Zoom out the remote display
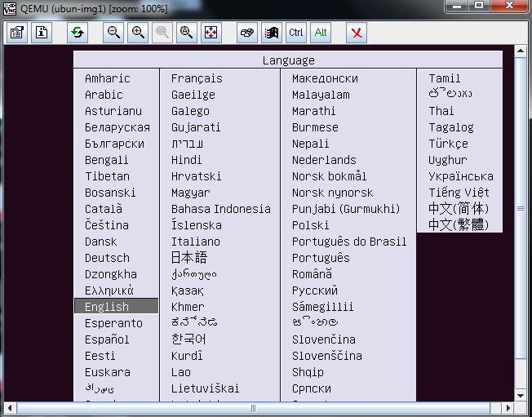The image size is (532, 417). click(113, 33)
